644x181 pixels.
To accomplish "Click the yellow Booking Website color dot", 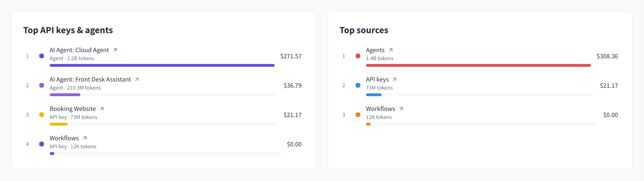I will tap(42, 115).
